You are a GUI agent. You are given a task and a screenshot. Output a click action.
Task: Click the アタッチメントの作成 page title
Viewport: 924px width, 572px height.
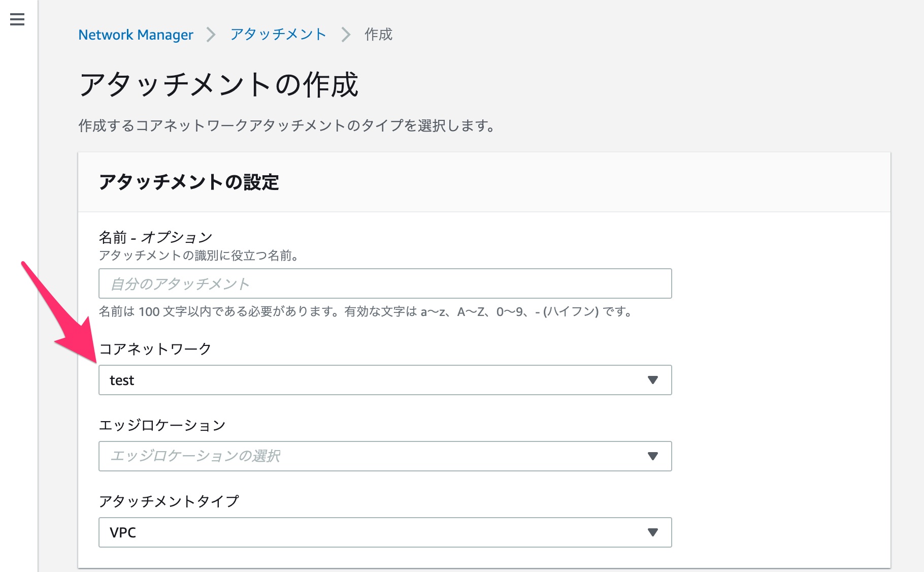click(219, 84)
